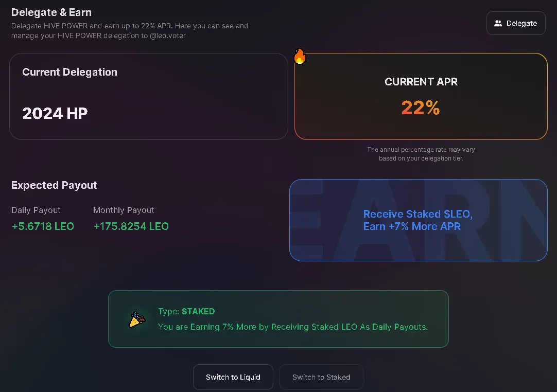The image size is (557, 392).
Task: Click the monthly payout +175.8254 LEO
Action: point(131,226)
